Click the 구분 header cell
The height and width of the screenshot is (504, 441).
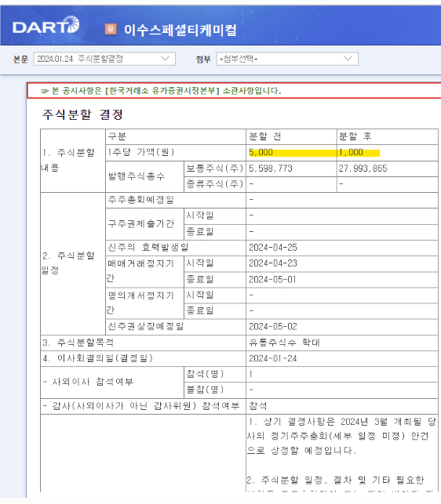coord(117,136)
